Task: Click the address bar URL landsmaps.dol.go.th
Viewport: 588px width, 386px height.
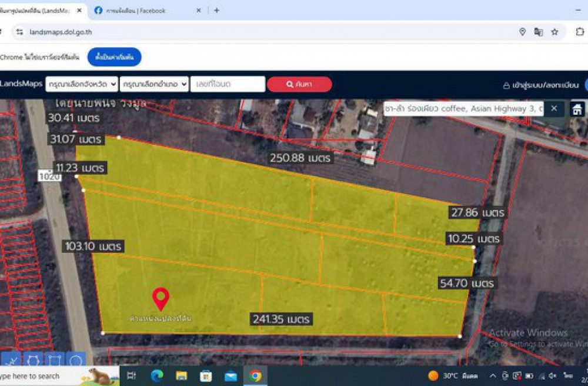Action: [x=61, y=32]
